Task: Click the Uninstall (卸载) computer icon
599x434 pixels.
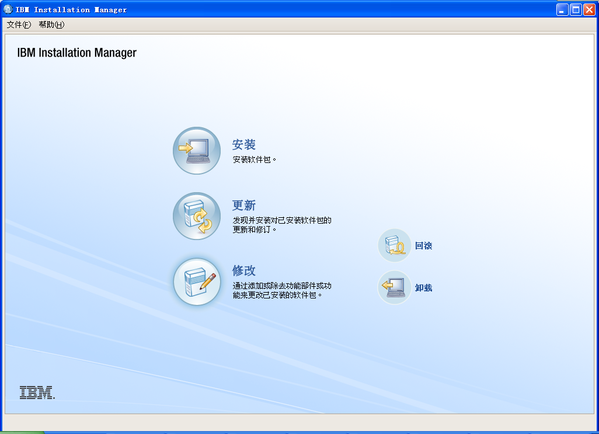Action: click(x=394, y=287)
